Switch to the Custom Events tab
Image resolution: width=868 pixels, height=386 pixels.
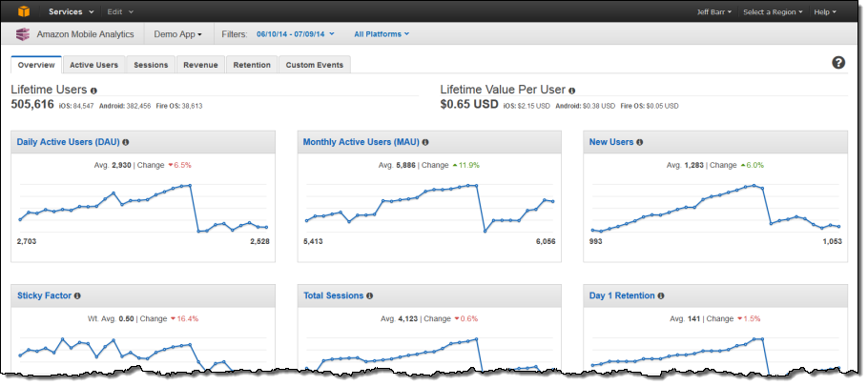[x=316, y=65]
